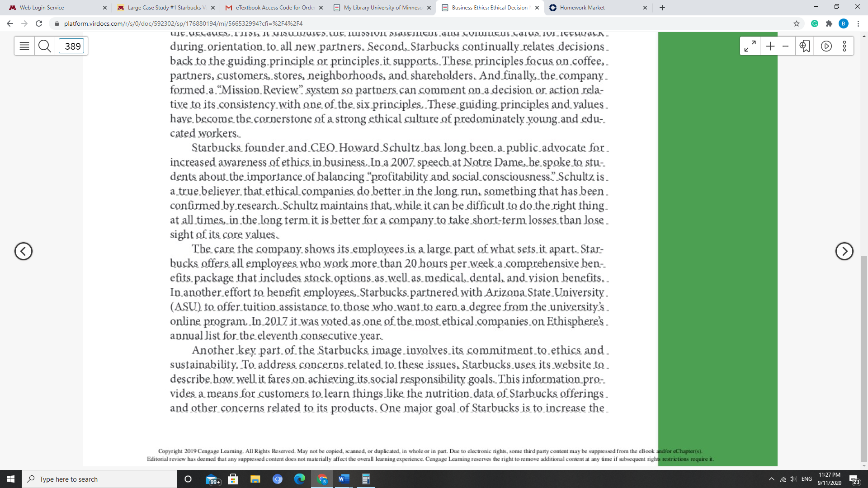868x488 pixels.
Task: Click the address bar URL
Action: click(183, 23)
